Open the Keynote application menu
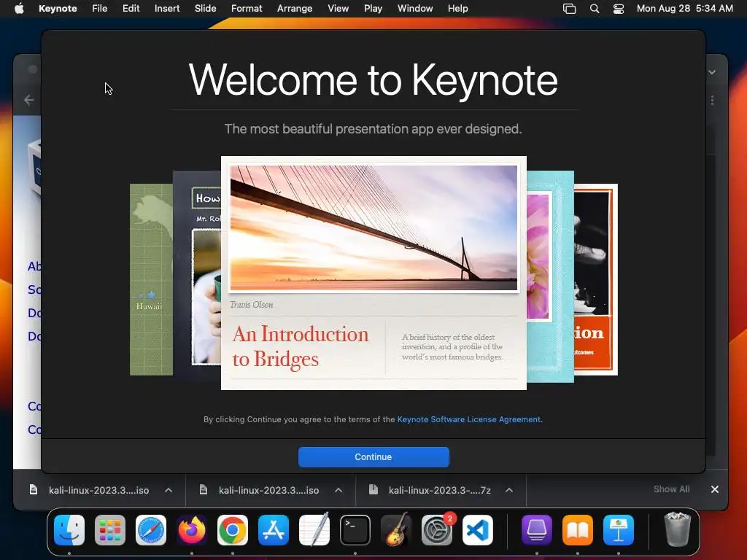The image size is (747, 560). pos(58,9)
